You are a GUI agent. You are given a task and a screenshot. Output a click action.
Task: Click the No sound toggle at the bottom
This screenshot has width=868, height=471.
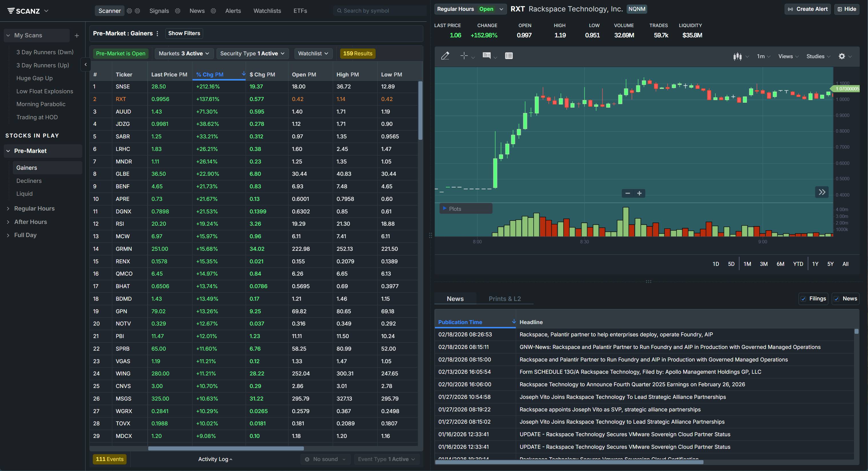pos(324,459)
